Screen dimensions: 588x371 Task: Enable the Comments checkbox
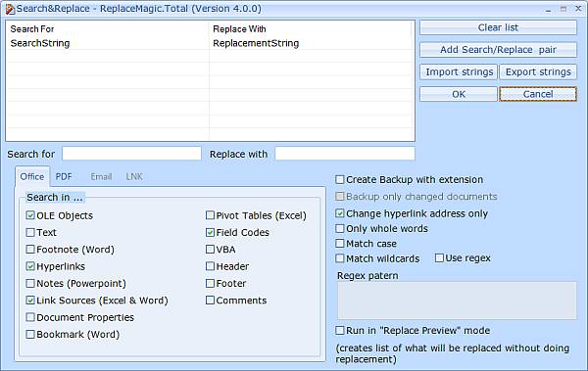pos(210,301)
